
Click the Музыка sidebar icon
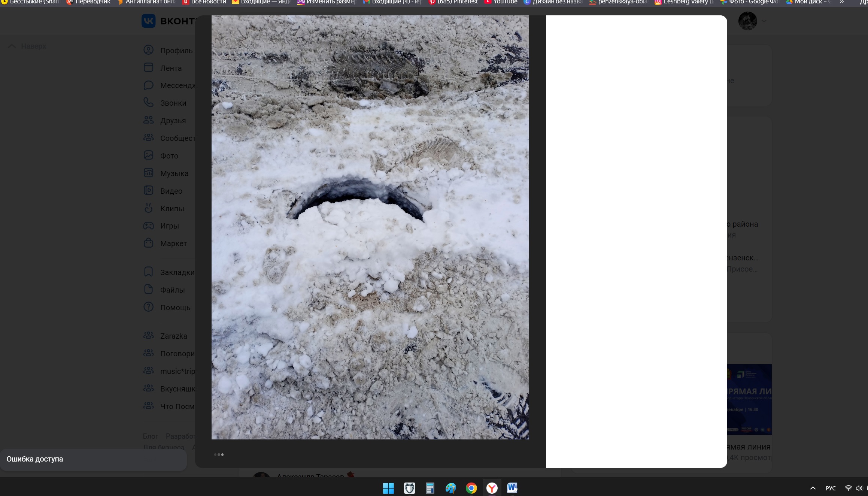[149, 173]
